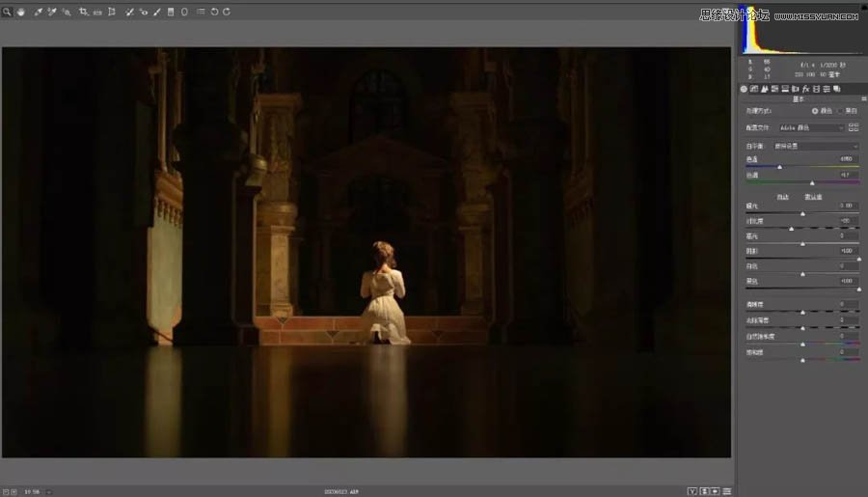
Task: Copy current settings to Before icon
Action: (716, 491)
